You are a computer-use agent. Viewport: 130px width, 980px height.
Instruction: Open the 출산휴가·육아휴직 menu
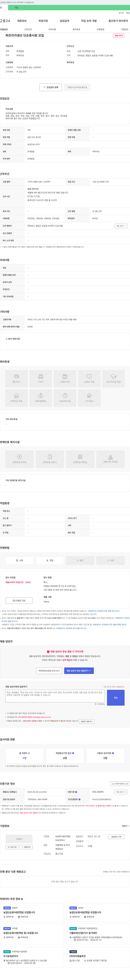click(x=118, y=21)
